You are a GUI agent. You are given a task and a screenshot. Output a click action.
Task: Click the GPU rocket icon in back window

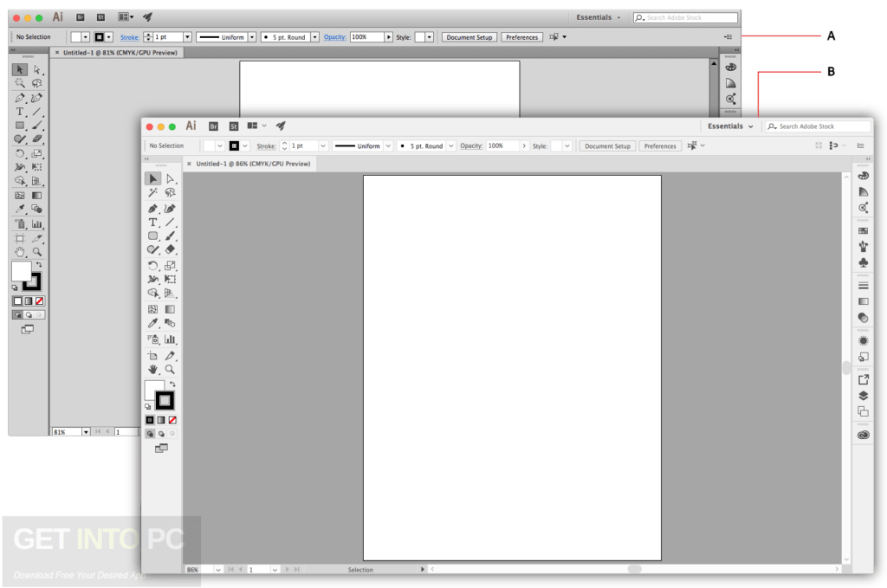point(147,17)
